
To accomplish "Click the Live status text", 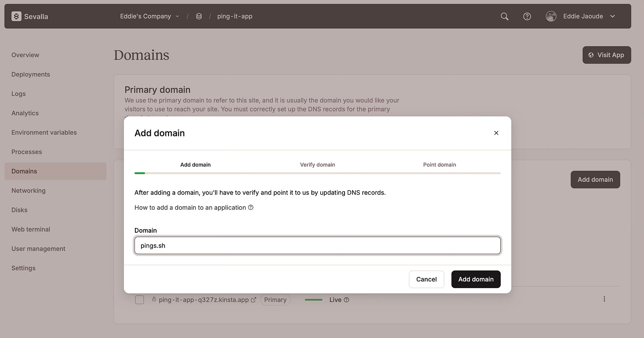I will [335, 300].
